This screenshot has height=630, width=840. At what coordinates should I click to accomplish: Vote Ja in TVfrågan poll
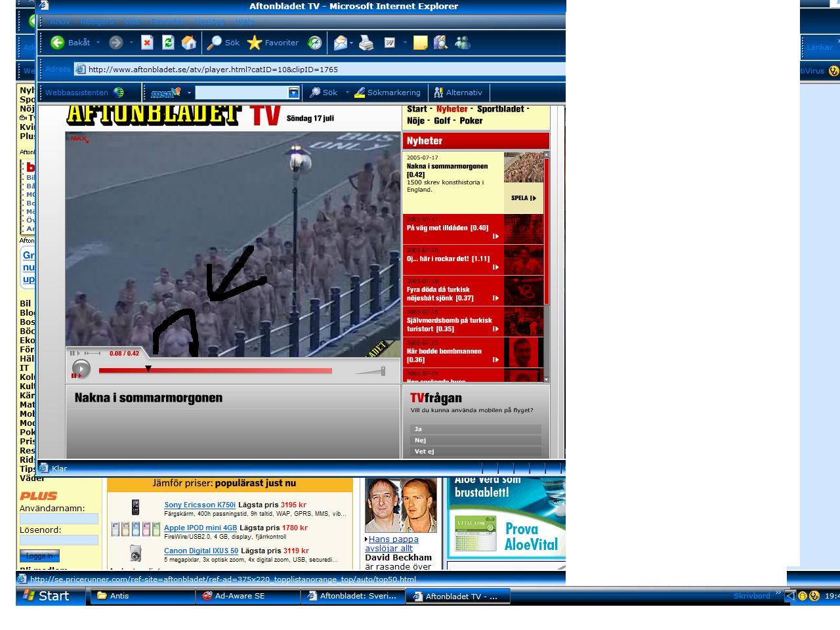pyautogui.click(x=476, y=429)
